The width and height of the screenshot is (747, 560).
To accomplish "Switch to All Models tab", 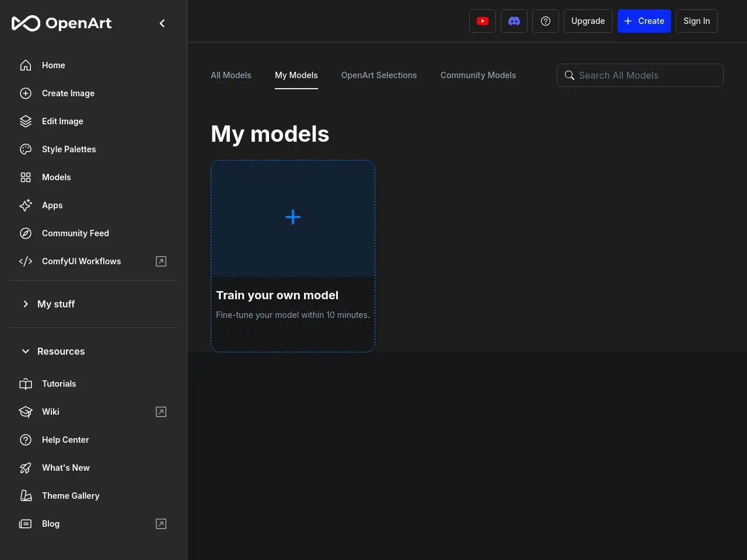I will pyautogui.click(x=231, y=75).
